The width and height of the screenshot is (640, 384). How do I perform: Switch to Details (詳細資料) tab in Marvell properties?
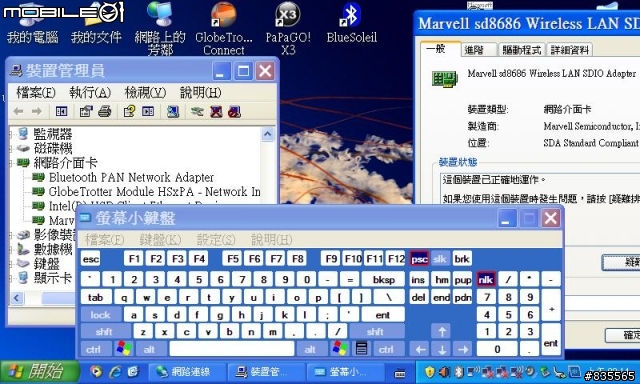click(569, 50)
